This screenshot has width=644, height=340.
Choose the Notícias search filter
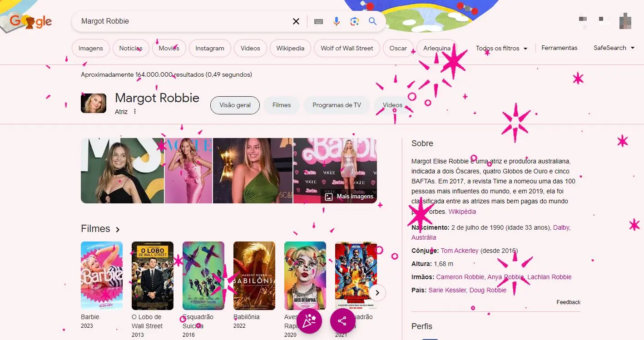click(x=131, y=48)
